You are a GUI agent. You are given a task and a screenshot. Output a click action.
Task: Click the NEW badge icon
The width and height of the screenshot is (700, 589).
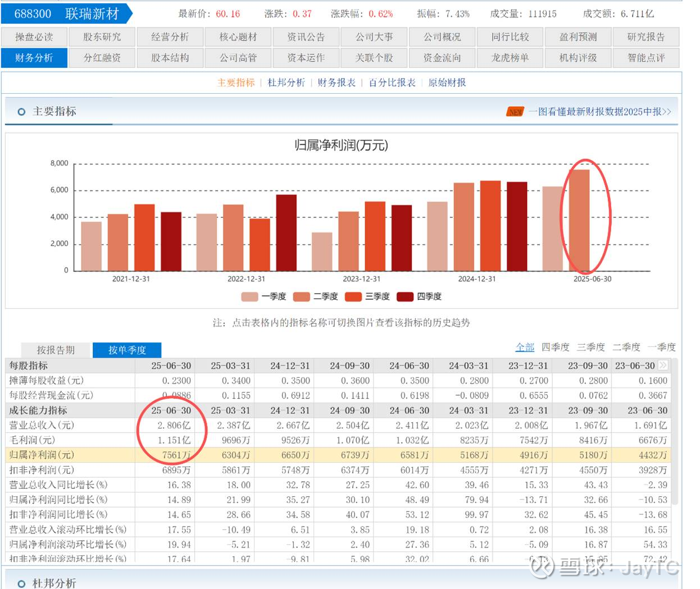[515, 112]
